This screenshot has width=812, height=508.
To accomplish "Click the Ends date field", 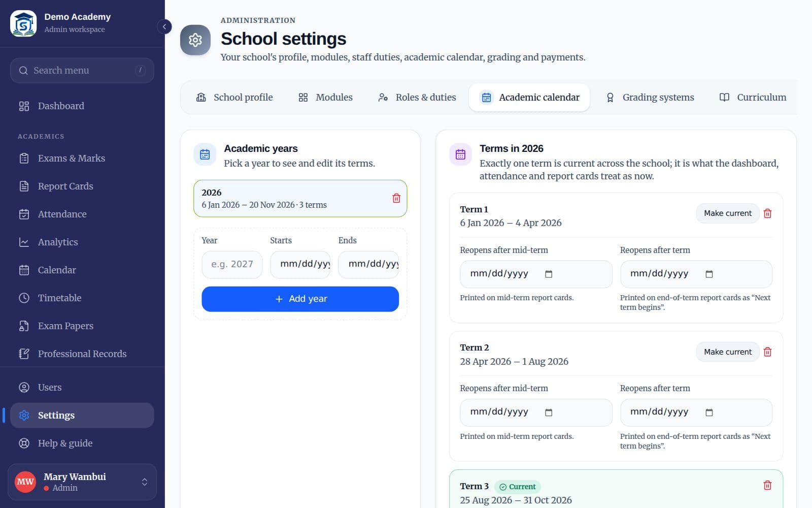I will pos(368,264).
